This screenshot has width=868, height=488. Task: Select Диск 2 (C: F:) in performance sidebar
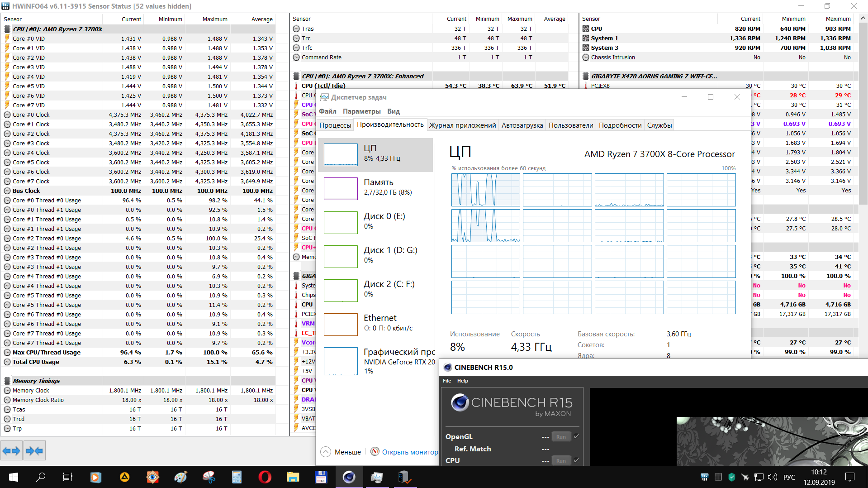pos(375,291)
